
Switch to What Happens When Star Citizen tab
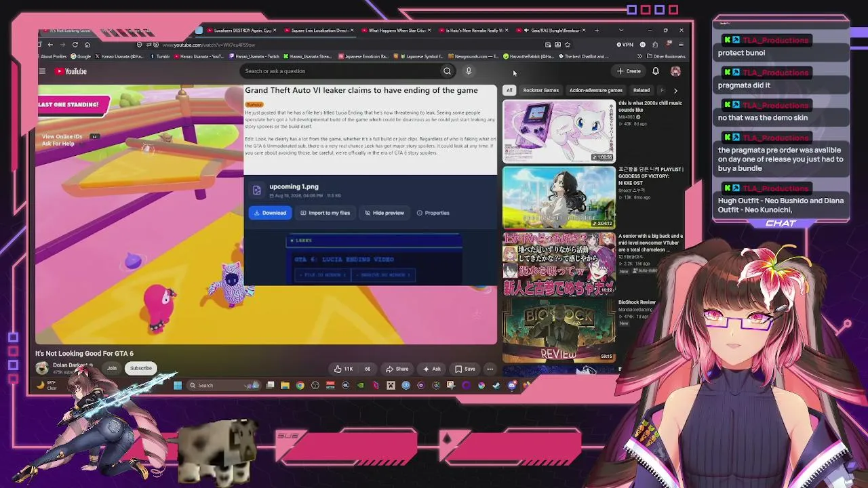click(x=396, y=30)
